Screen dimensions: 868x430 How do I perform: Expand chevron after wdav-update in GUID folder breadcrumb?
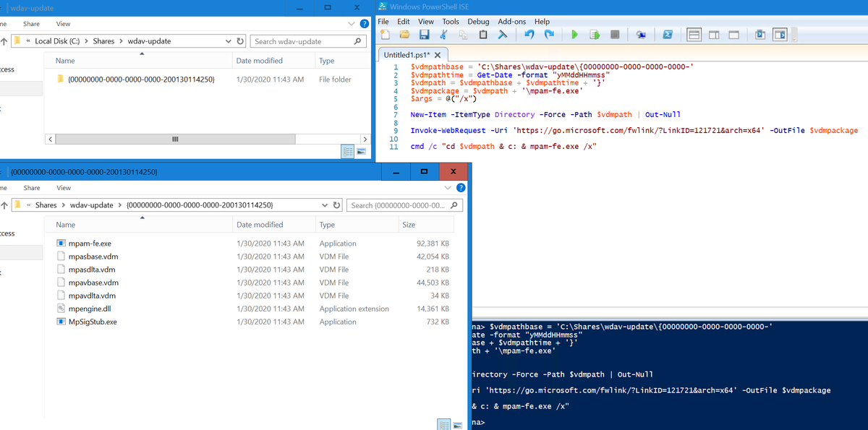(120, 205)
